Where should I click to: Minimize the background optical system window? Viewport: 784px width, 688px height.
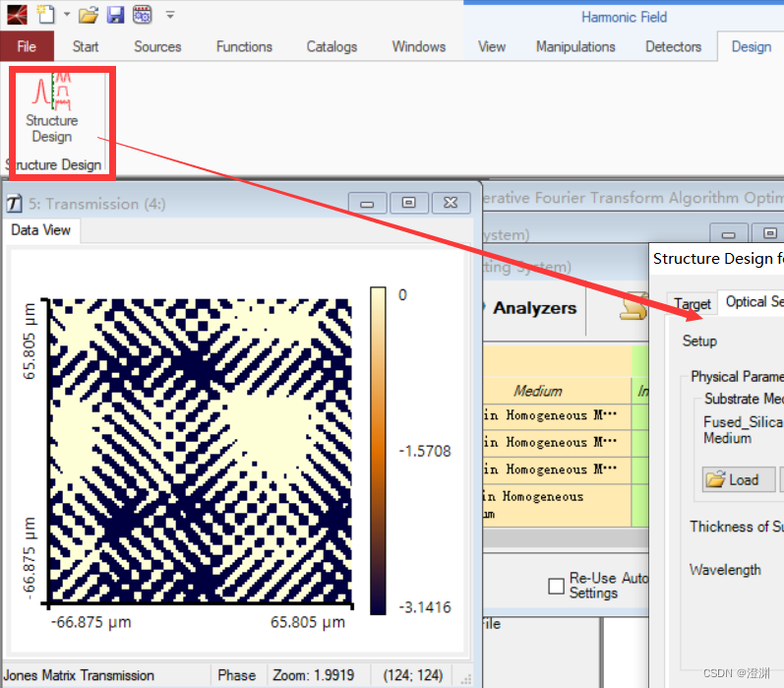(729, 233)
